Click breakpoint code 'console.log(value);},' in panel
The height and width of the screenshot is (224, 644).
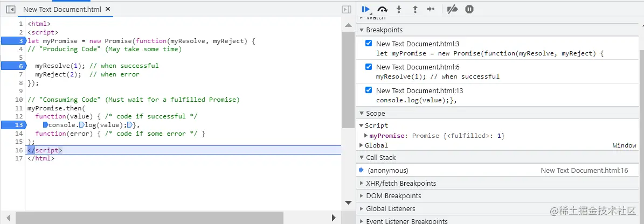pyautogui.click(x=417, y=100)
